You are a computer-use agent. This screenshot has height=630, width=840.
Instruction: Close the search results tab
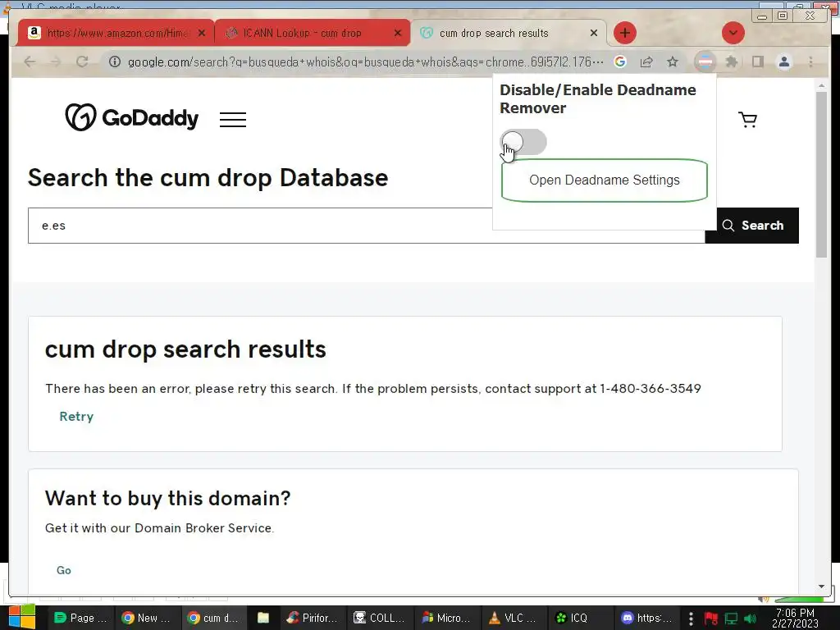(x=594, y=33)
